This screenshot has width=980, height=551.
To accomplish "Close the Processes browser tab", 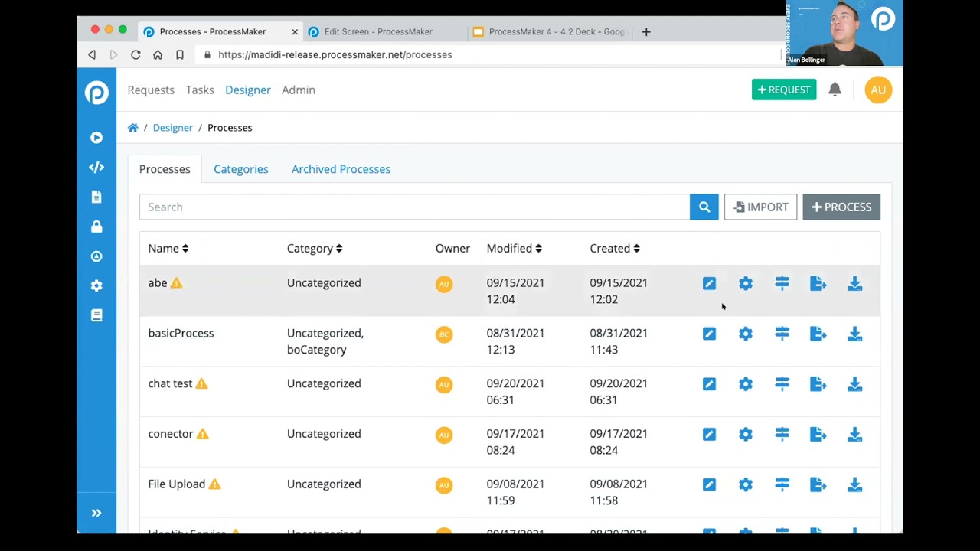I will point(295,31).
